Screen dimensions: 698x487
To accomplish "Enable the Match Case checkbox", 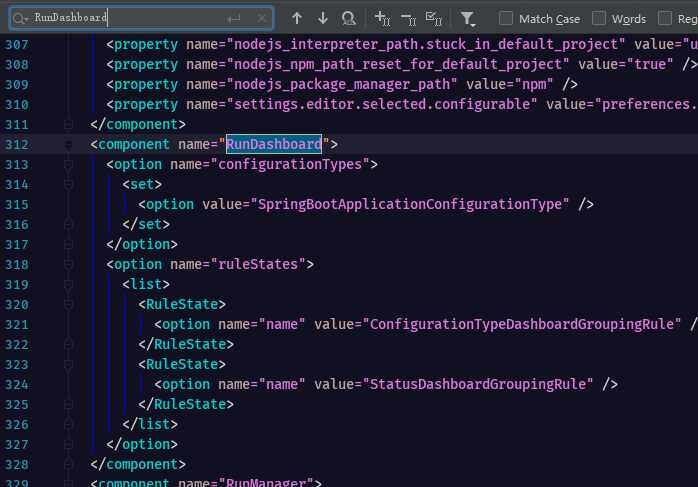I will [x=506, y=18].
